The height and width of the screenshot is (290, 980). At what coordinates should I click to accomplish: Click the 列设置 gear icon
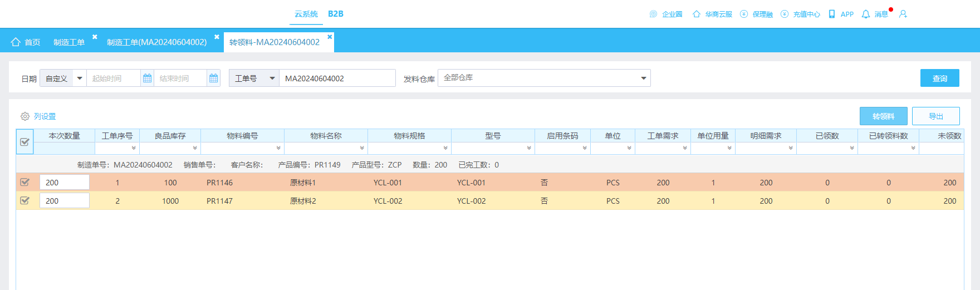[x=25, y=116]
